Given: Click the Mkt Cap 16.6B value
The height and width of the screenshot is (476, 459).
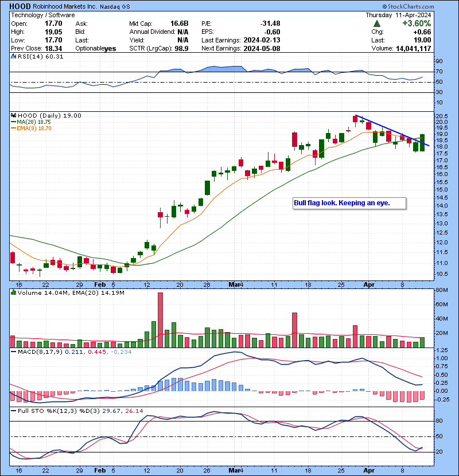Looking at the screenshot, I should click(179, 24).
